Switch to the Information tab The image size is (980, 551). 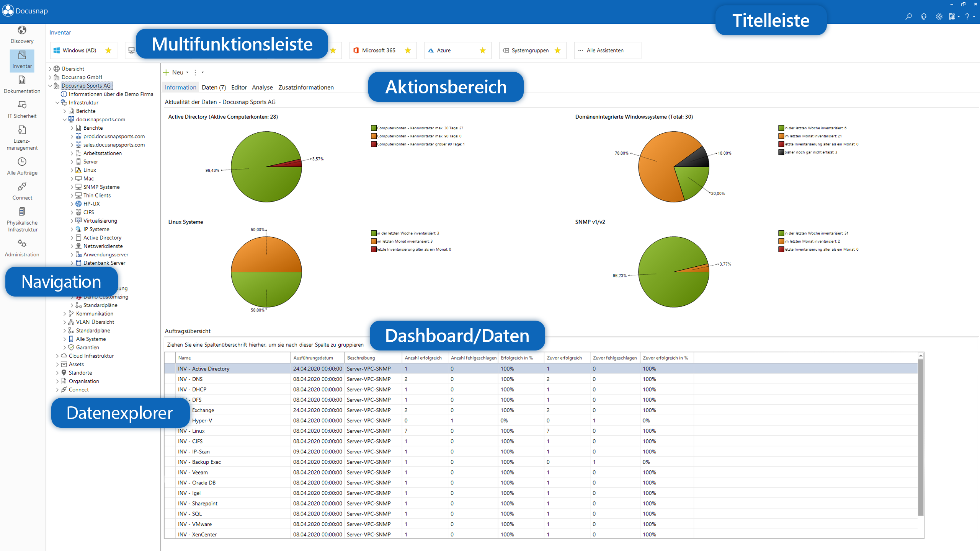[x=180, y=87]
